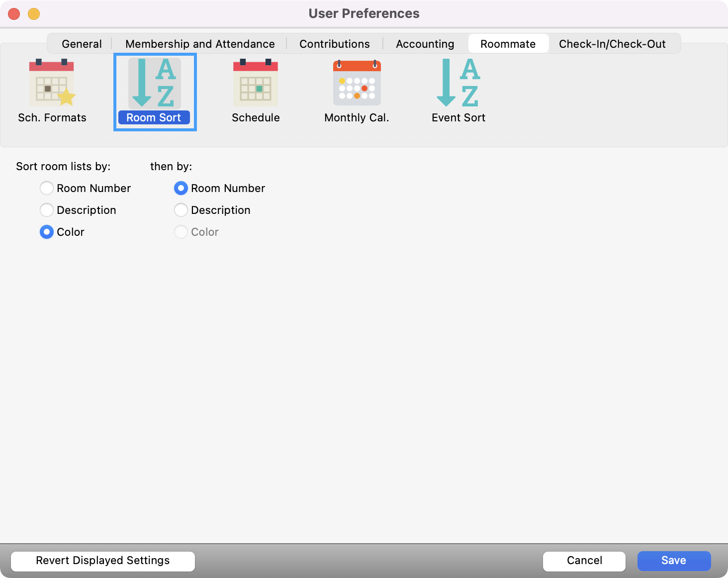Image resolution: width=728 pixels, height=578 pixels.
Task: Open the Check-In/Check-Out tab
Action: (x=612, y=44)
